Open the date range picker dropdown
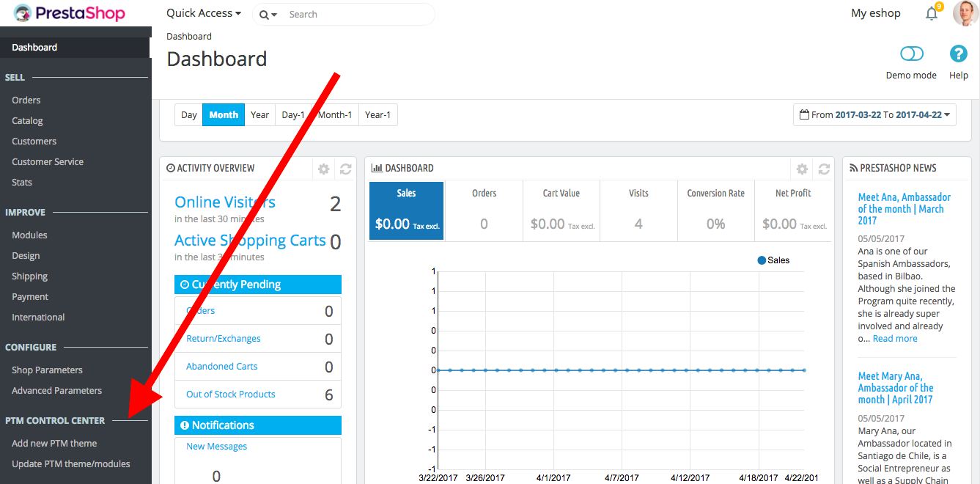Viewport: 980px width, 484px height. 874,114
